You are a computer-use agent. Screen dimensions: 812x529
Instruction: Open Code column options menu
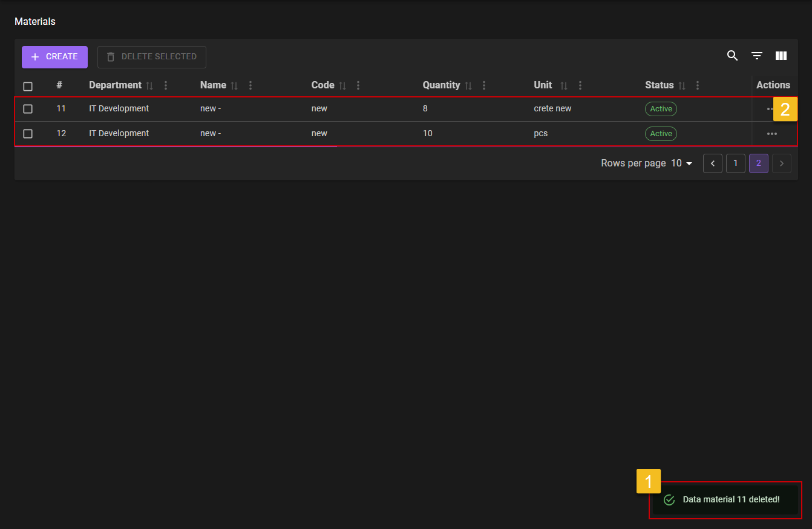click(x=358, y=86)
